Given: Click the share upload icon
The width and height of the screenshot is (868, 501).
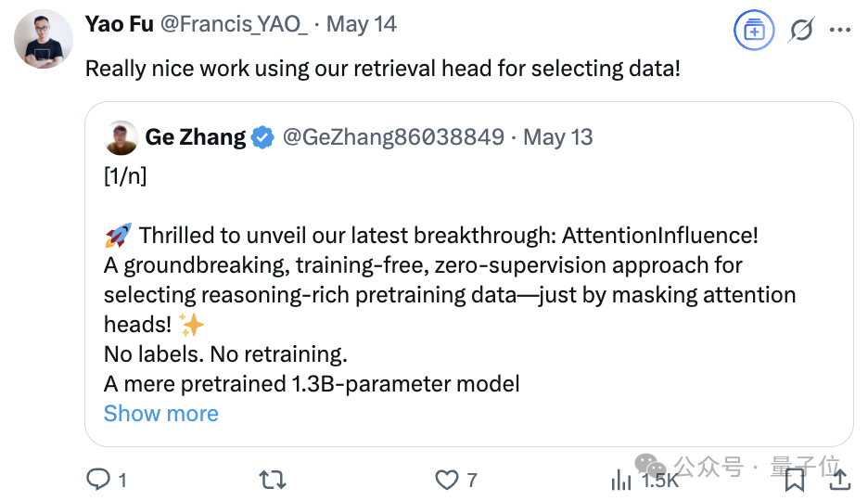Looking at the screenshot, I should pyautogui.click(x=840, y=480).
